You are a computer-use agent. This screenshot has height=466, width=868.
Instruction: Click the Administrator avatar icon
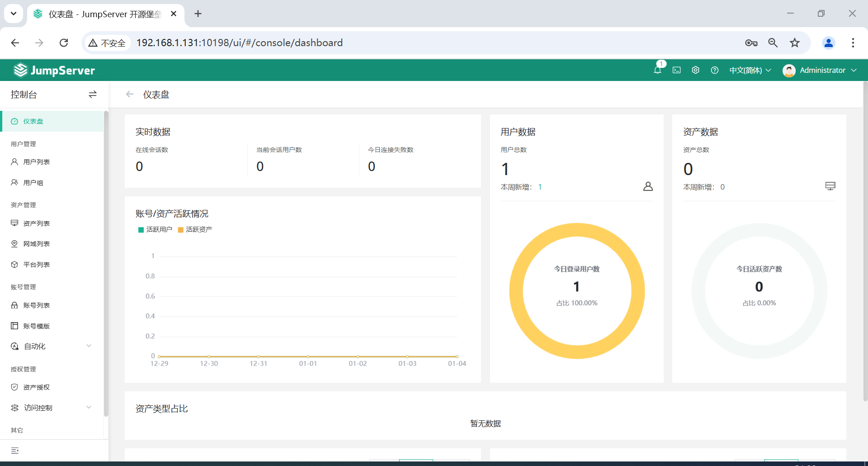[x=789, y=71]
